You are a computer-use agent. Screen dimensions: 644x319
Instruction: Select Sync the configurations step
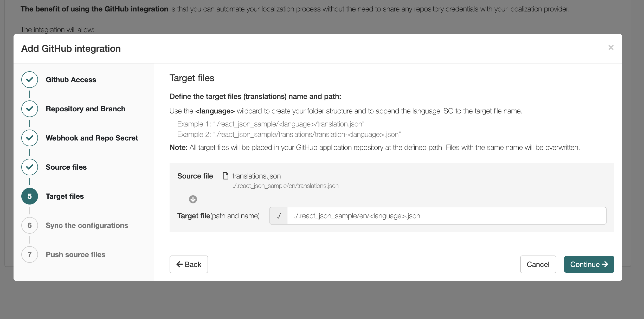[x=87, y=225]
